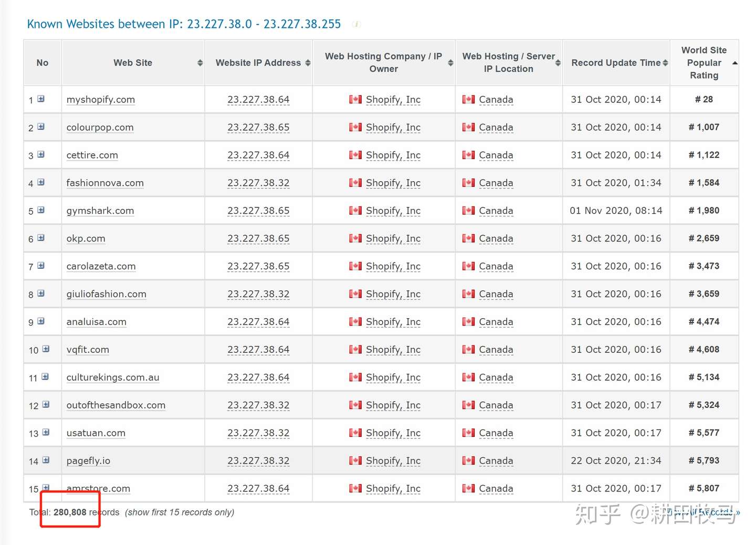Open culturekings.com.au website link

(113, 378)
